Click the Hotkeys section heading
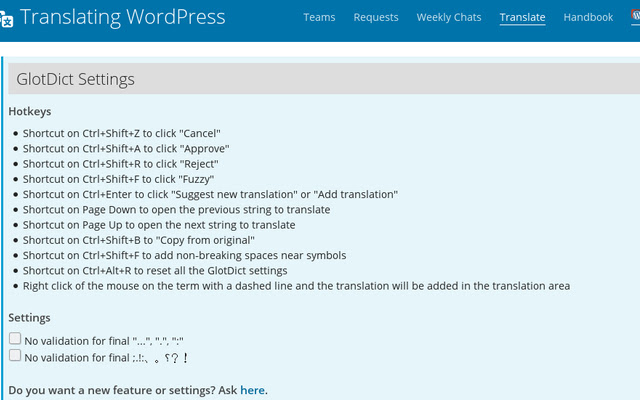 point(30,111)
